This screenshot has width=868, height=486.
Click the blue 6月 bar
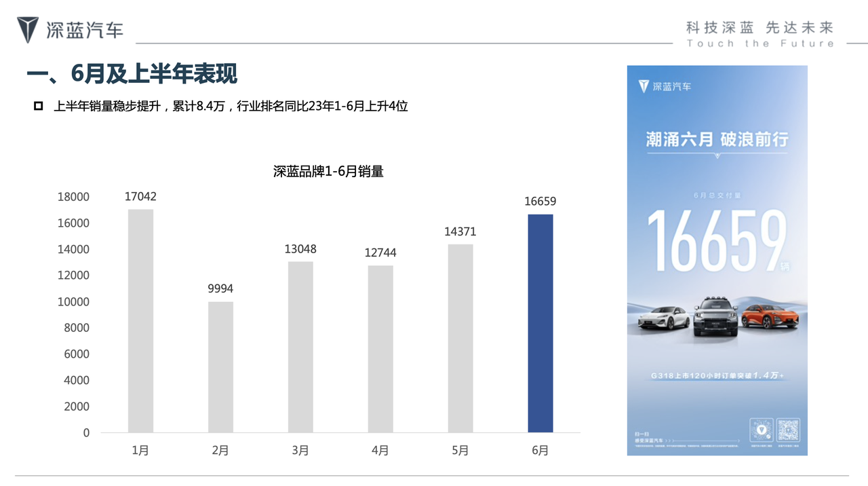[540, 323]
